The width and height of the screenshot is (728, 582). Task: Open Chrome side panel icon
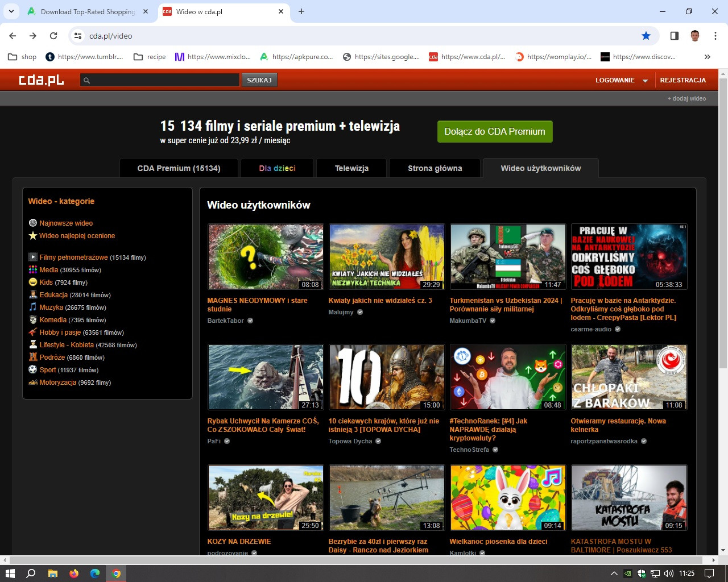tap(675, 36)
